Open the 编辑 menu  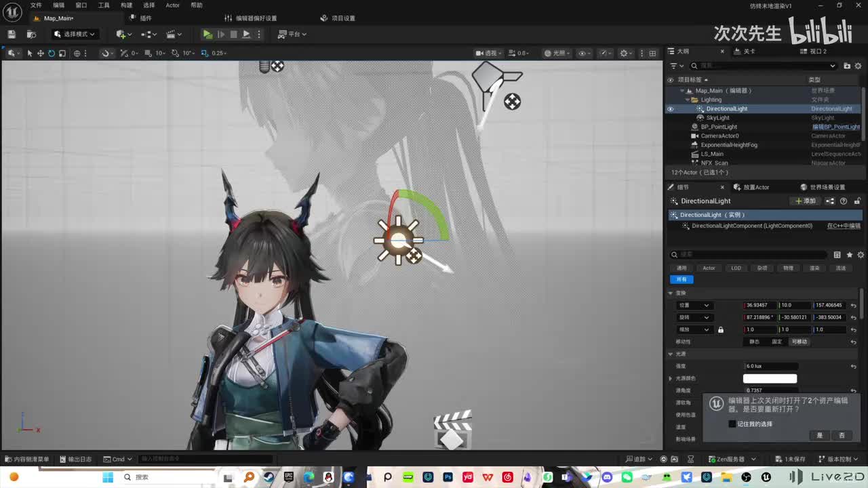coord(59,5)
